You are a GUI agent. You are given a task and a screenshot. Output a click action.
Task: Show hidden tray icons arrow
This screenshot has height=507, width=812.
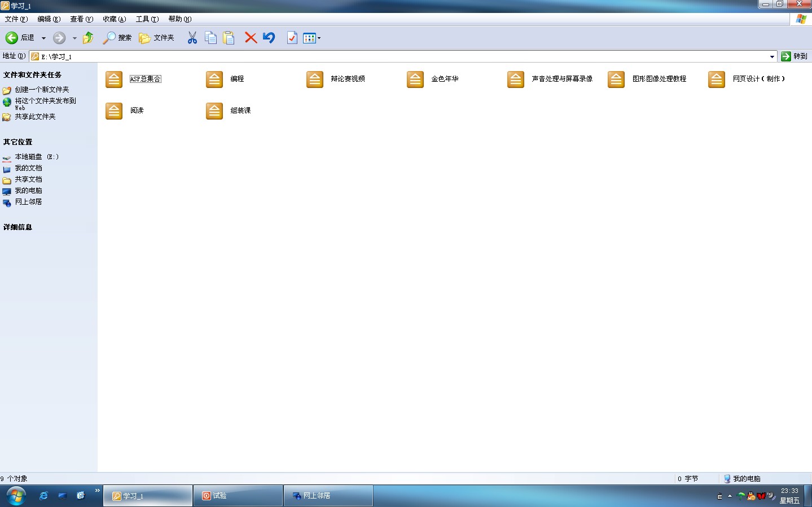click(x=730, y=496)
